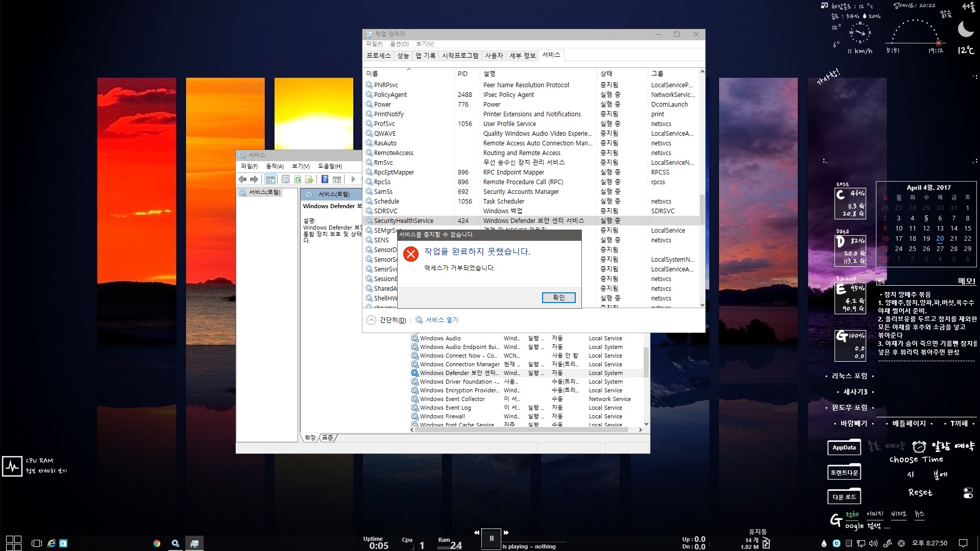Open the 동작(A) menu in the Services window
Image resolution: width=980 pixels, height=551 pixels.
point(275,166)
